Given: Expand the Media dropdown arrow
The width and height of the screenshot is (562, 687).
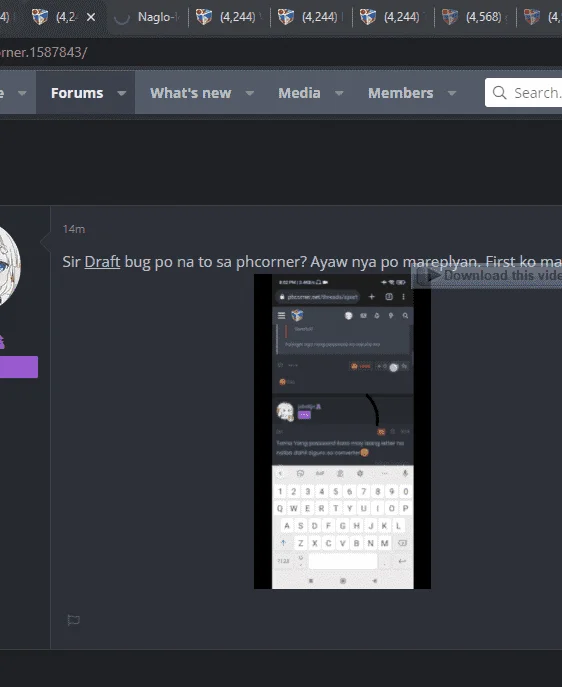Looking at the screenshot, I should coord(339,93).
